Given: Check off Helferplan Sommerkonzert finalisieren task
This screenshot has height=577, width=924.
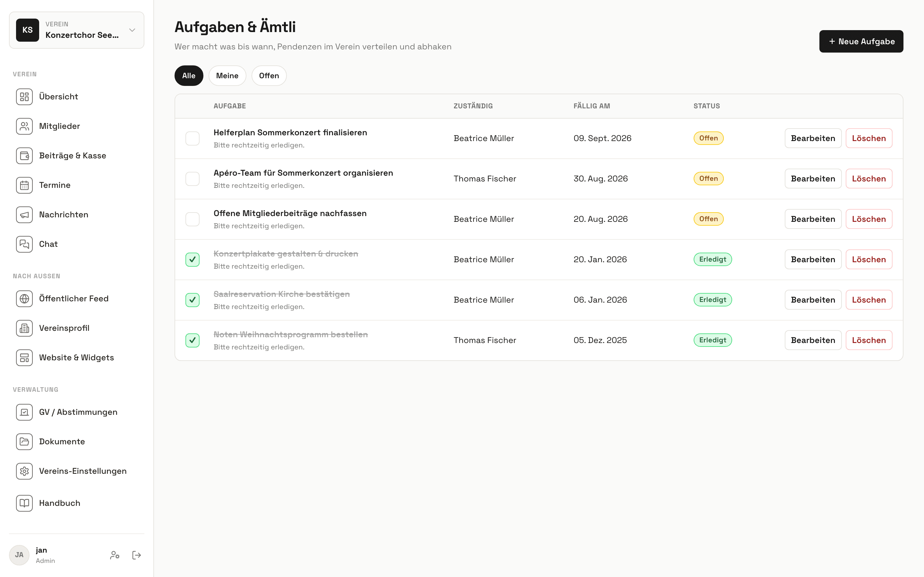Looking at the screenshot, I should 193,138.
